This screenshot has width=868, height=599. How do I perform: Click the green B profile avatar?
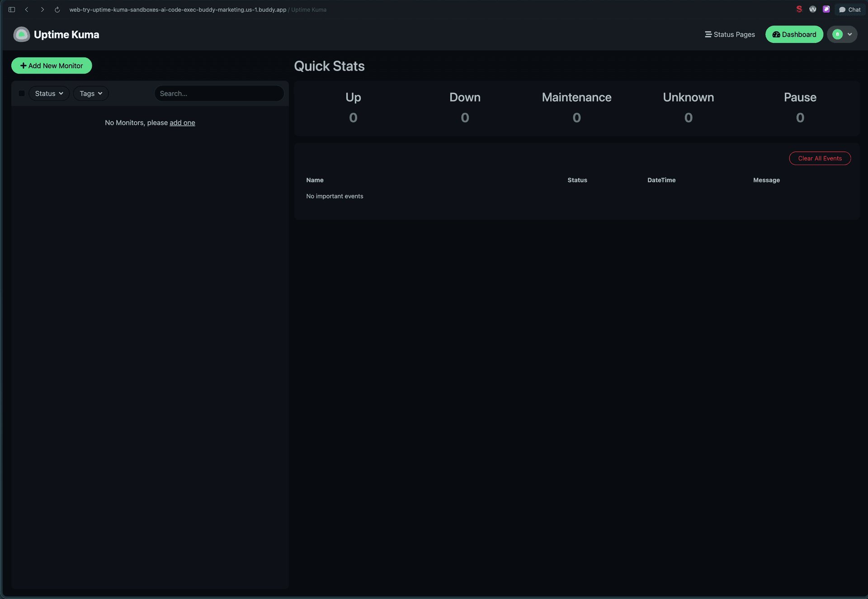837,34
